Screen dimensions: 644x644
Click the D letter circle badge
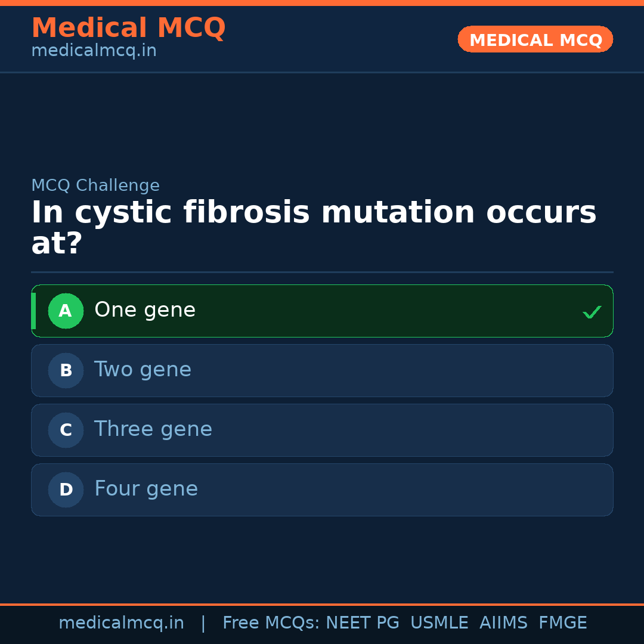coord(66,490)
